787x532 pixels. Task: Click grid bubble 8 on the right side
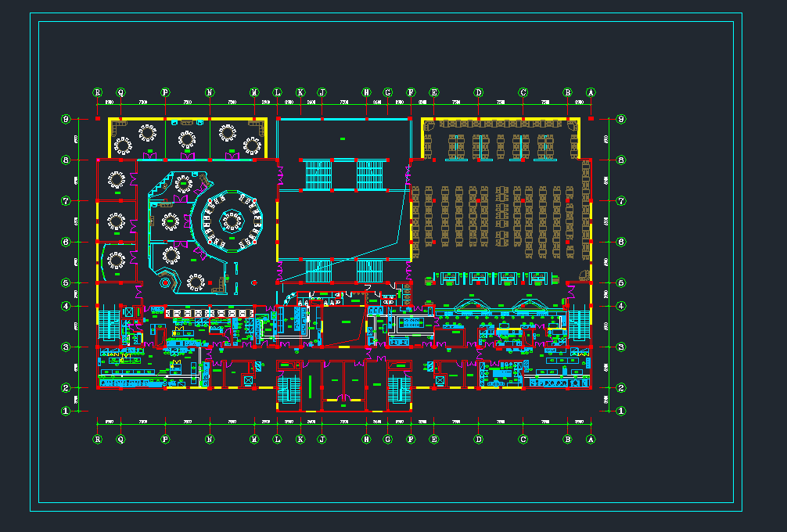621,160
